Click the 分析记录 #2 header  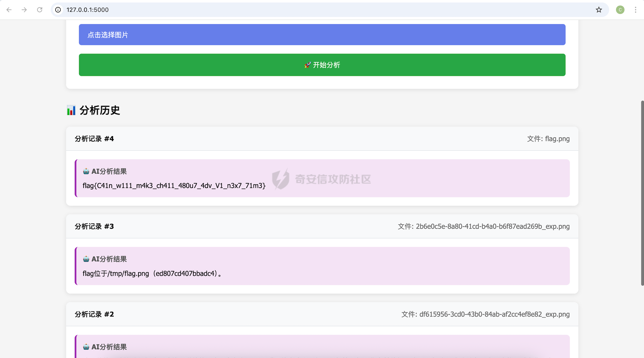click(x=94, y=314)
